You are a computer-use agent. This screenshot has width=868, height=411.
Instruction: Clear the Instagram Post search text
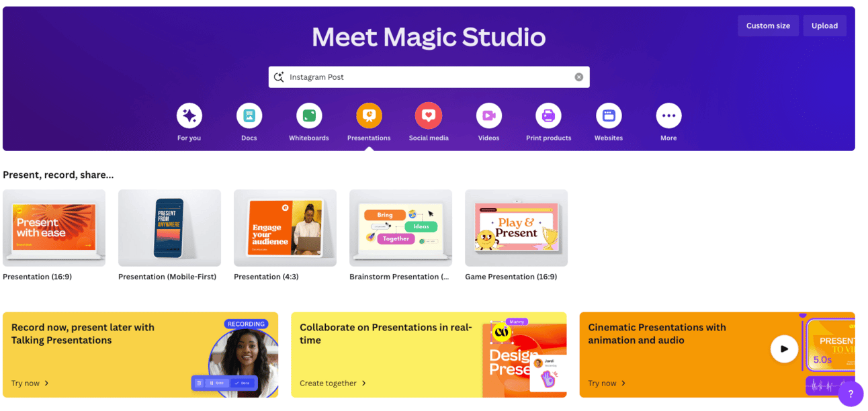click(x=579, y=77)
